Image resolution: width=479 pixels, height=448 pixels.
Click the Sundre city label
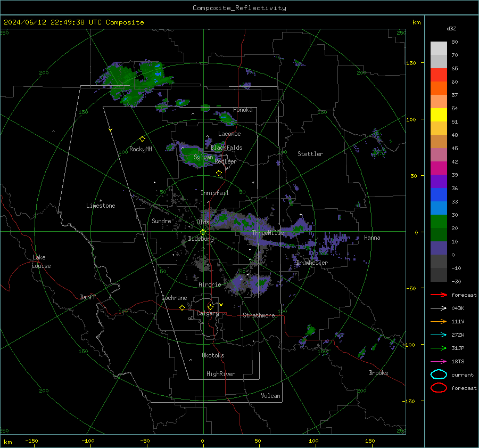pyautogui.click(x=161, y=221)
